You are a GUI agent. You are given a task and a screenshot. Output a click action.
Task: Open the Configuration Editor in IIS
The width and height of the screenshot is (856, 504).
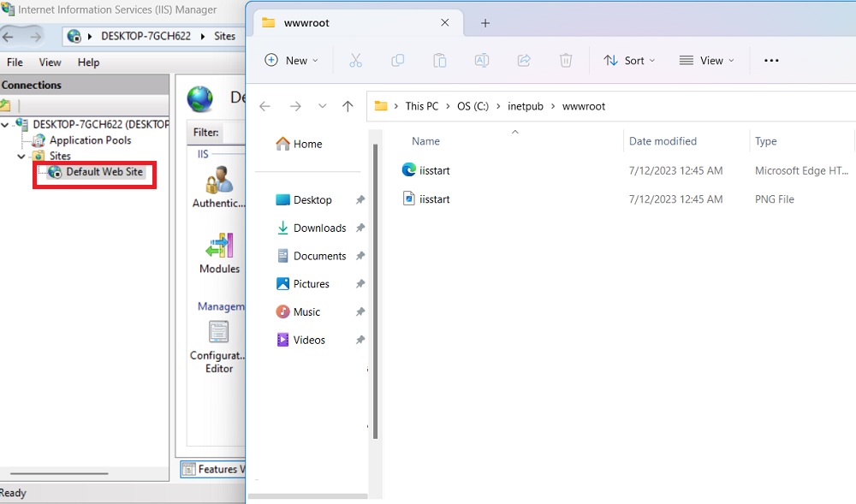pos(217,346)
